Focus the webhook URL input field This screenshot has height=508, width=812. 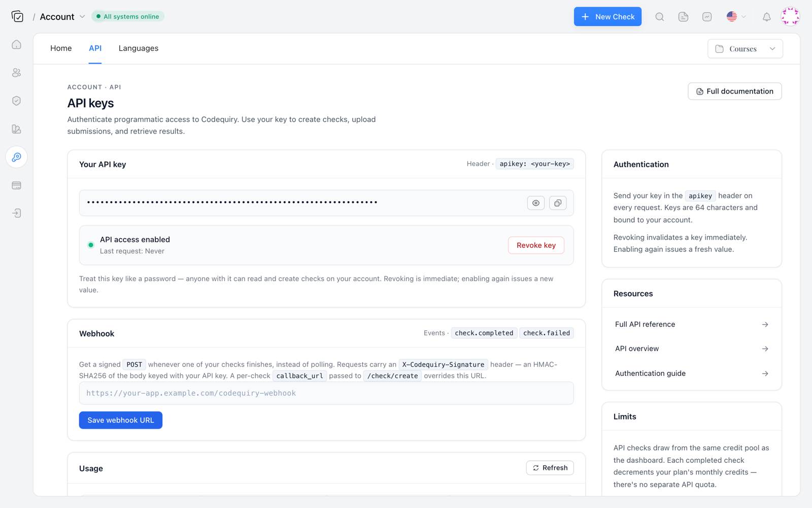click(326, 393)
